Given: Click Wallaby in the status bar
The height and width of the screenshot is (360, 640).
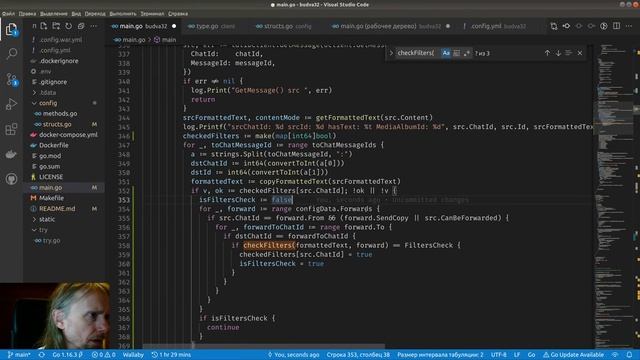Looking at the screenshot, I should pos(133,355).
